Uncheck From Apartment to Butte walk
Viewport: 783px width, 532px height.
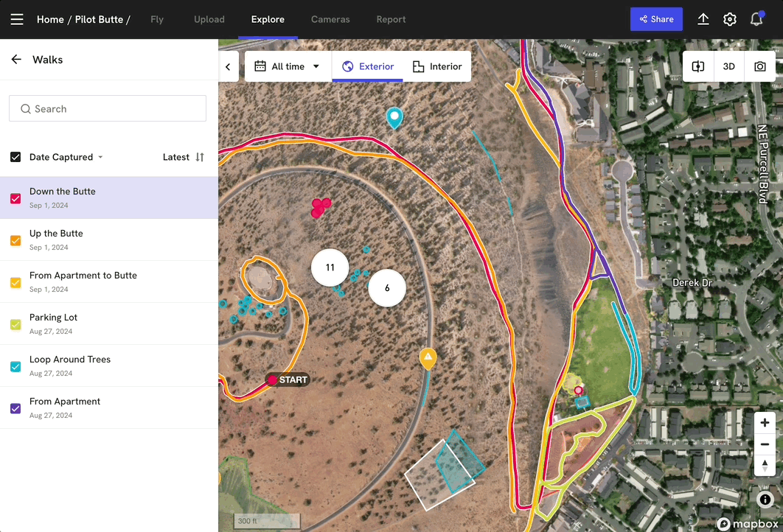[x=15, y=282]
